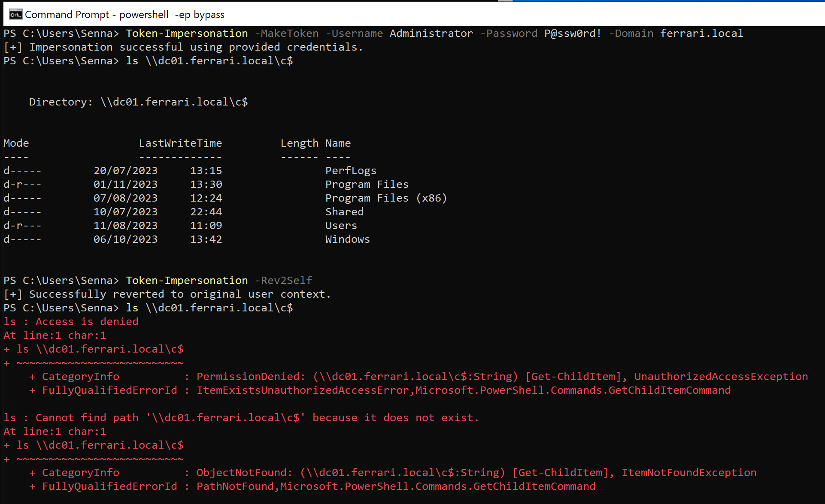Click the 'LastWriteTime' column header
Image resolution: width=825 pixels, height=504 pixels.
click(x=180, y=143)
